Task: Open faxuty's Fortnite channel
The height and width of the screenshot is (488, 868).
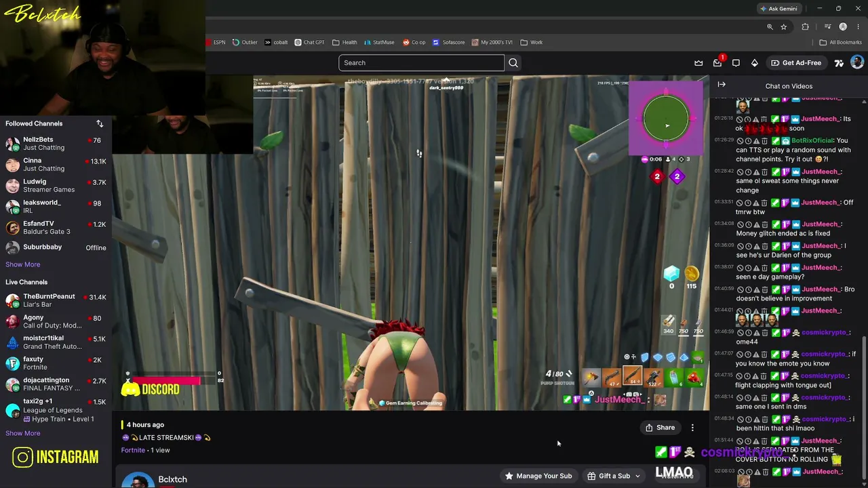Action: 56,363
